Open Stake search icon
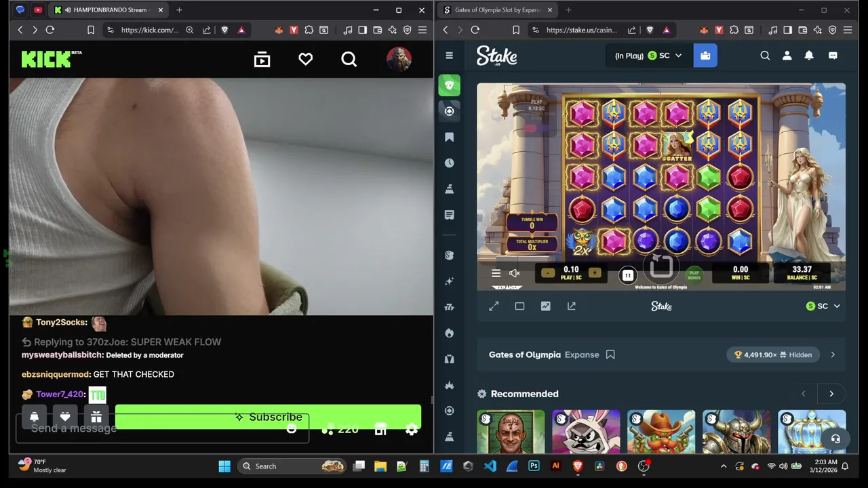 click(x=765, y=56)
